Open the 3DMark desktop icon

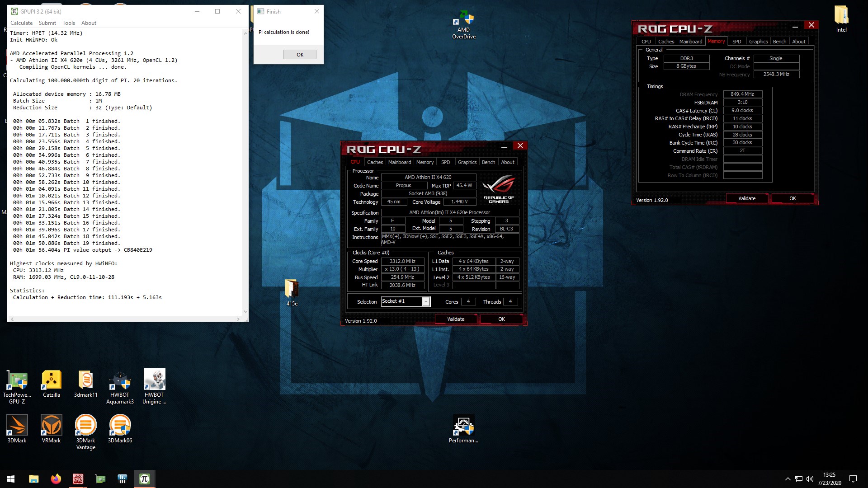click(x=17, y=429)
